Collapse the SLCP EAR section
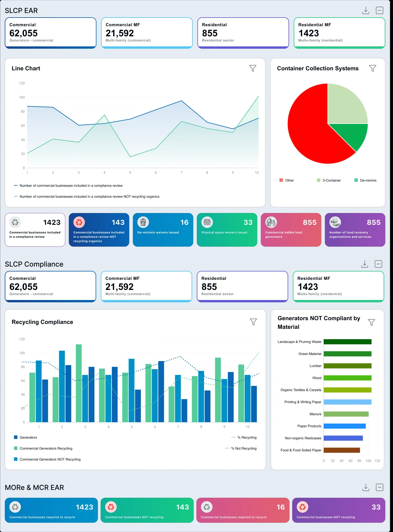 379,11
